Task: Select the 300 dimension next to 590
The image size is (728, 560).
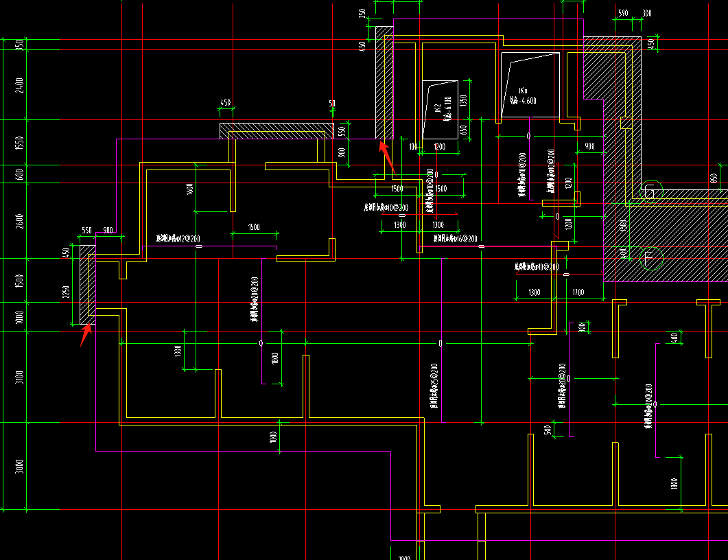Action: coord(647,13)
